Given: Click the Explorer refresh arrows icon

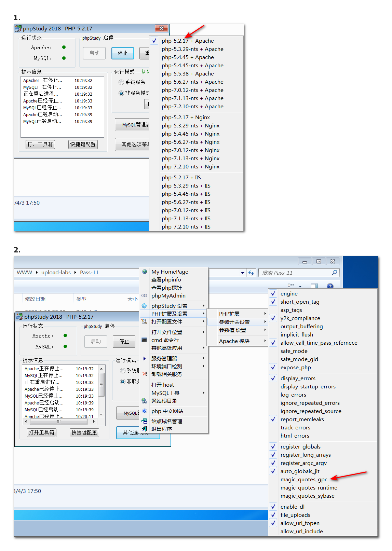Looking at the screenshot, I should pyautogui.click(x=251, y=273).
